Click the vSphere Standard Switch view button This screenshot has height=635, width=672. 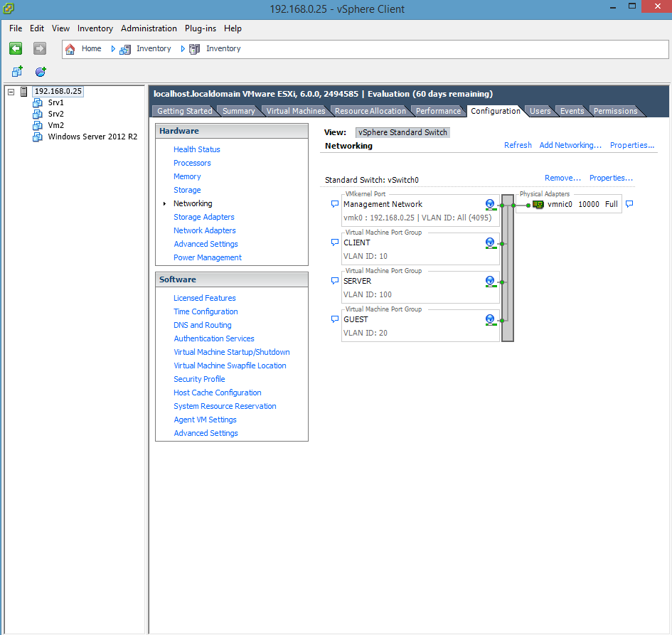(x=403, y=132)
